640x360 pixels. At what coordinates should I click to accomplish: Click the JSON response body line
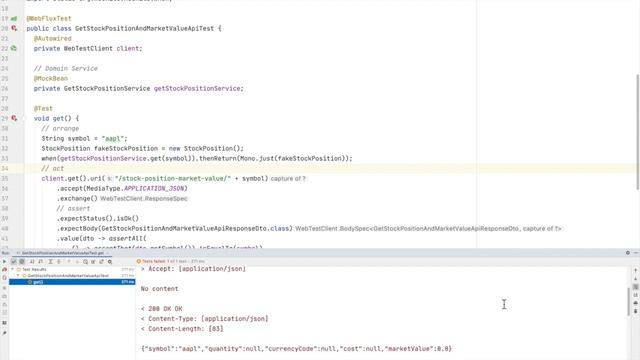pos(296,349)
